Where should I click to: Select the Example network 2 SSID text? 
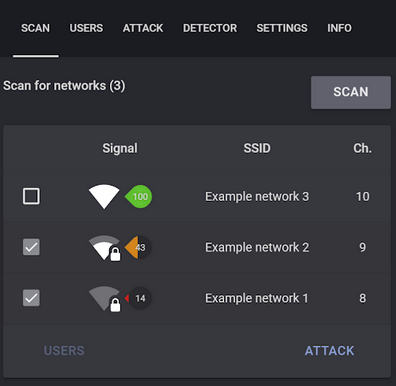pyautogui.click(x=257, y=247)
